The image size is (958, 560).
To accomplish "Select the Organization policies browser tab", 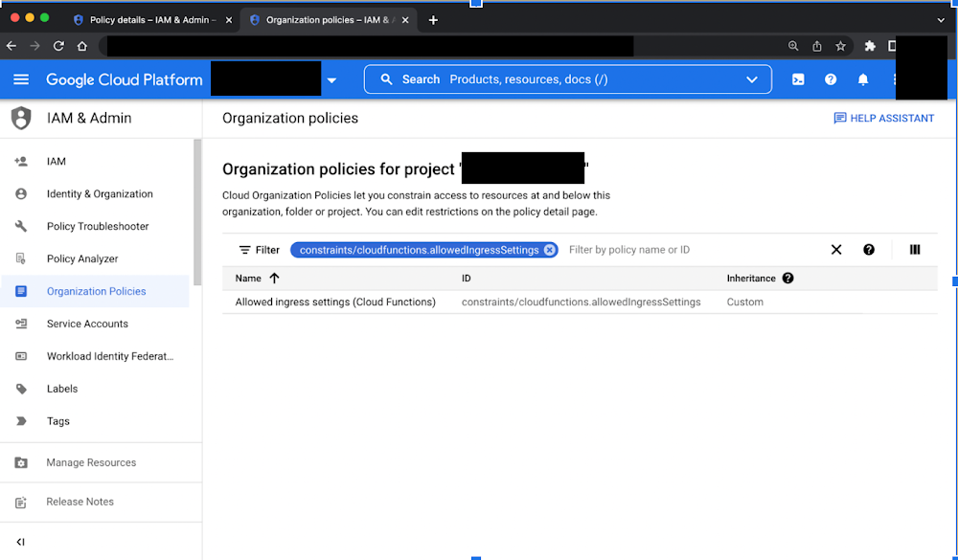I will click(x=330, y=19).
